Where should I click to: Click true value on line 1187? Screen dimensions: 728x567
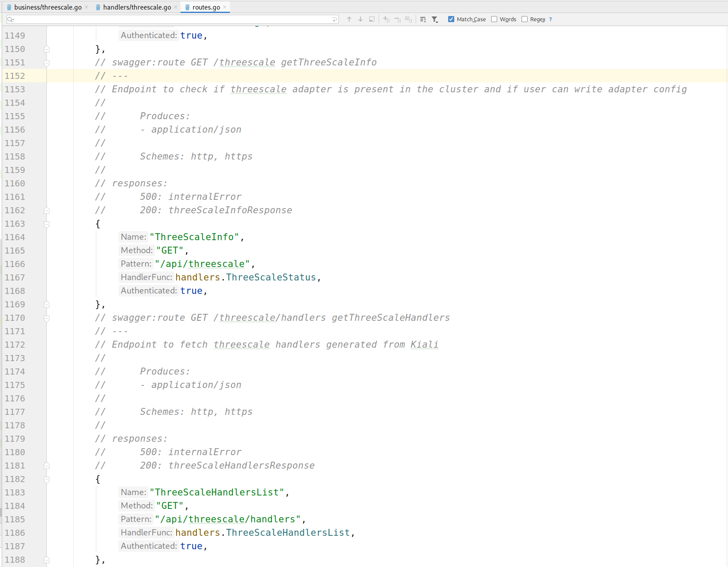click(191, 546)
